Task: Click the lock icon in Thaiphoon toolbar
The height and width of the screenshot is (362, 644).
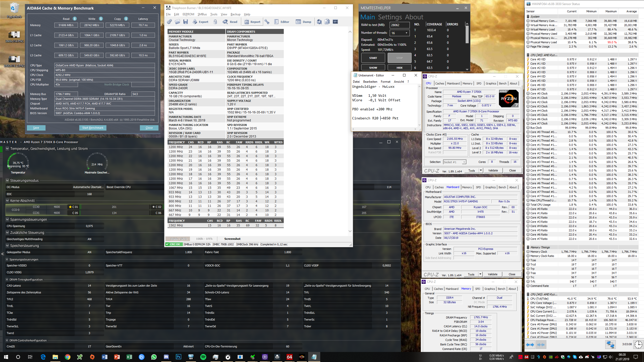Action: click(215, 22)
